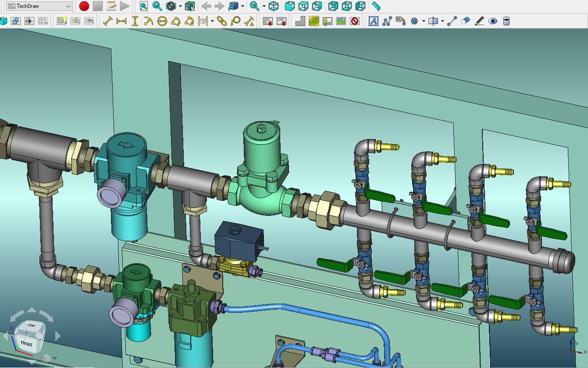Viewport: 588px width, 368px height.
Task: Insert a clip group
Action: (x=61, y=21)
